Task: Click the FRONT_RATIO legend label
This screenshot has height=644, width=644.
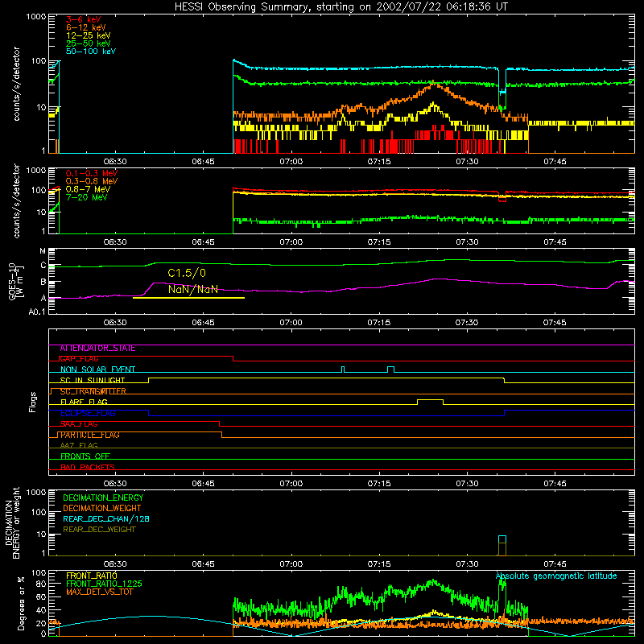Action: point(92,576)
